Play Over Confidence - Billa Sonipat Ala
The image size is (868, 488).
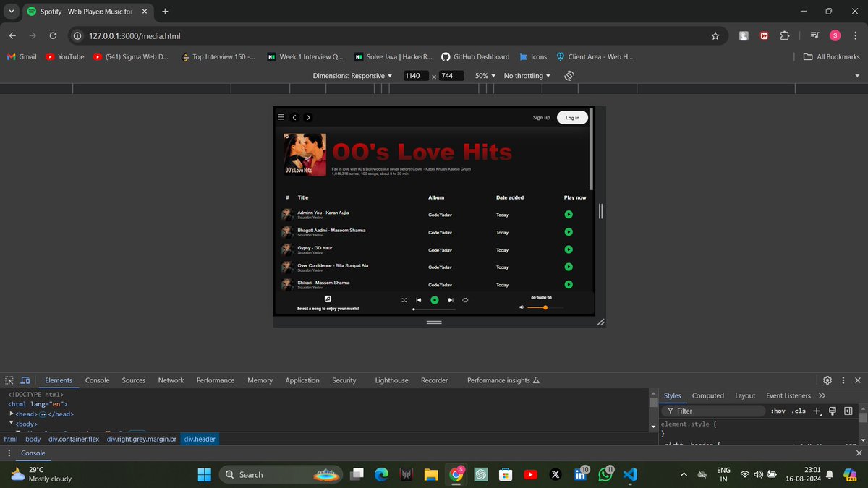coord(569,267)
